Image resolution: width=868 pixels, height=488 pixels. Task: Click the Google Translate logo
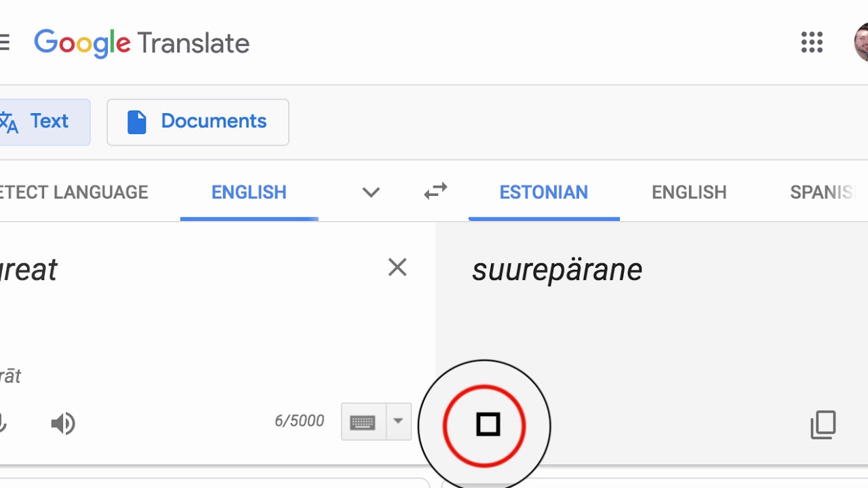coord(142,43)
